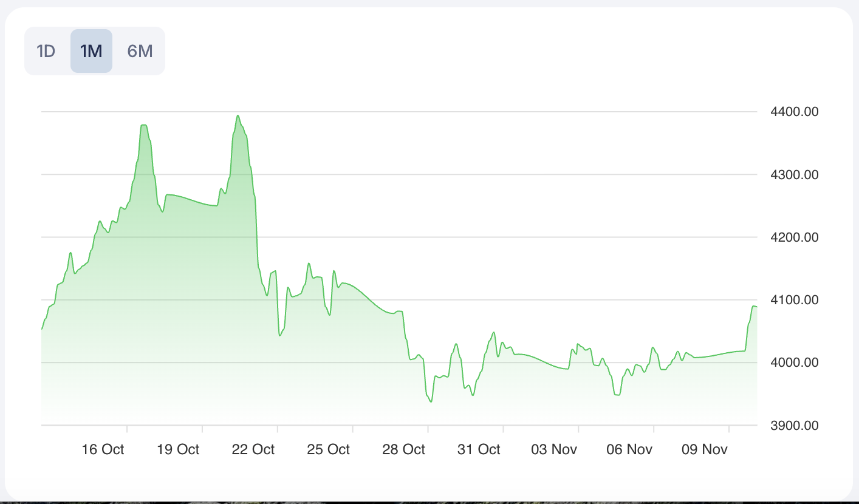Screen dimensions: 859x504
Task: Select the 22 Oct axis label
Action: 253,449
